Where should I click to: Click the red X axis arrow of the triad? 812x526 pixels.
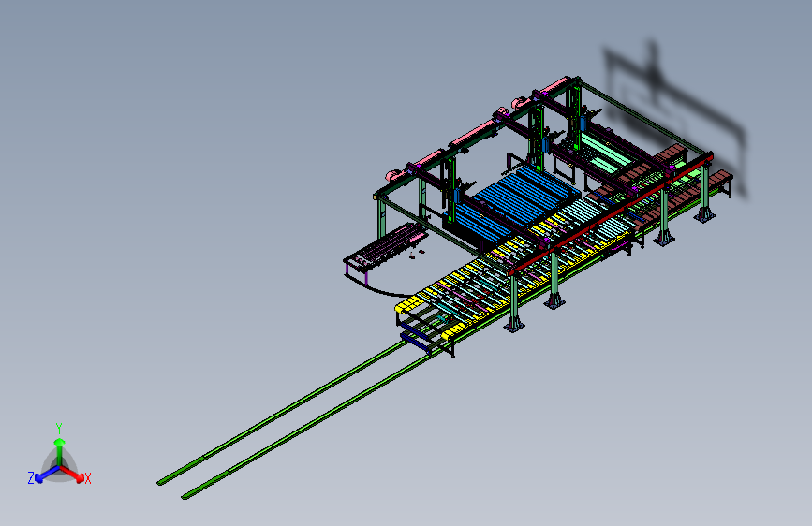pyautogui.click(x=72, y=474)
